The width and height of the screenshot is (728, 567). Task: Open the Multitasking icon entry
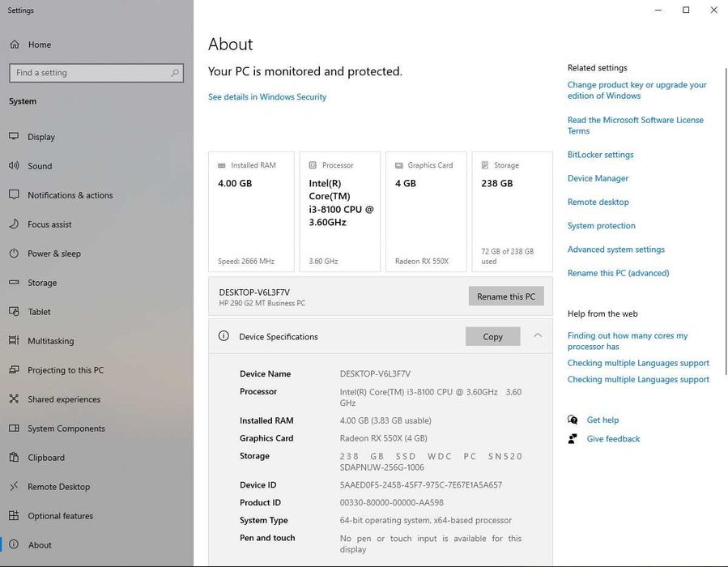pos(14,340)
